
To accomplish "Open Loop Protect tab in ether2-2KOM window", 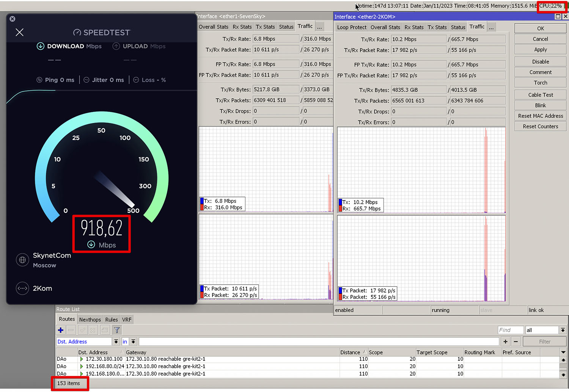I will (352, 27).
